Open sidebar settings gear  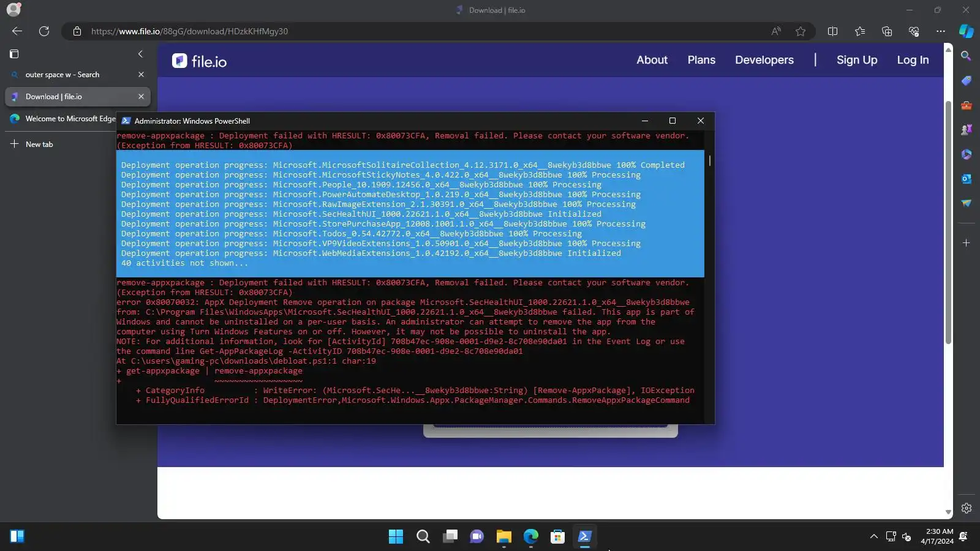pyautogui.click(x=966, y=508)
